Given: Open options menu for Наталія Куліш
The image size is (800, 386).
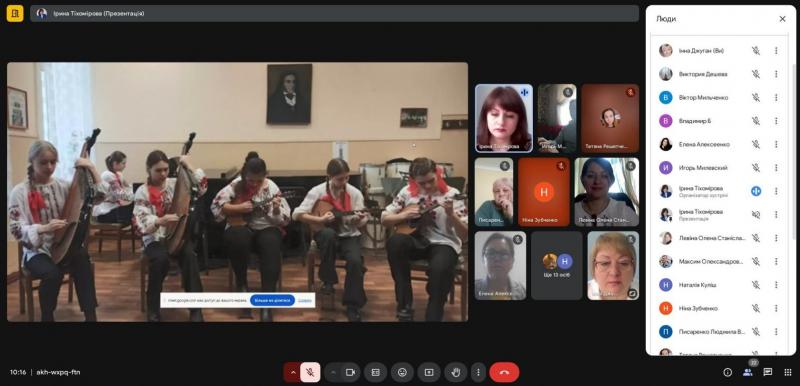Looking at the screenshot, I should click(776, 285).
